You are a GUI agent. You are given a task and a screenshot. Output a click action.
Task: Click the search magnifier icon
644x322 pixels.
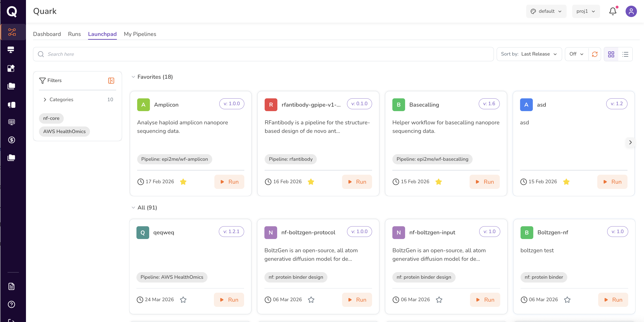(x=41, y=54)
